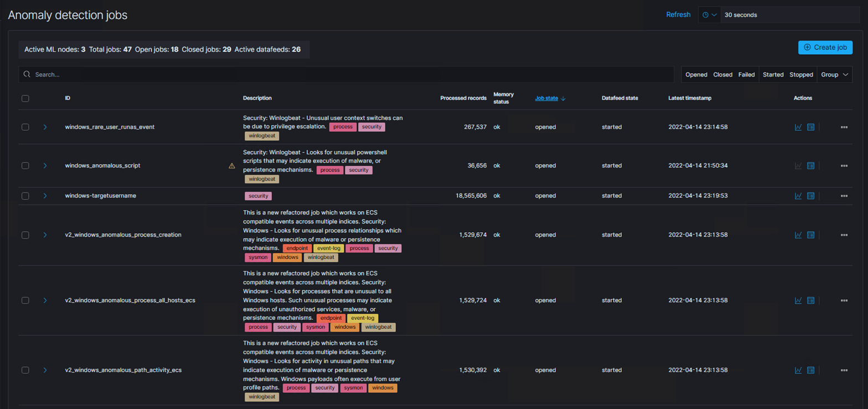Filter jobs by Opened state
Image resolution: width=868 pixels, height=409 pixels.
point(696,74)
